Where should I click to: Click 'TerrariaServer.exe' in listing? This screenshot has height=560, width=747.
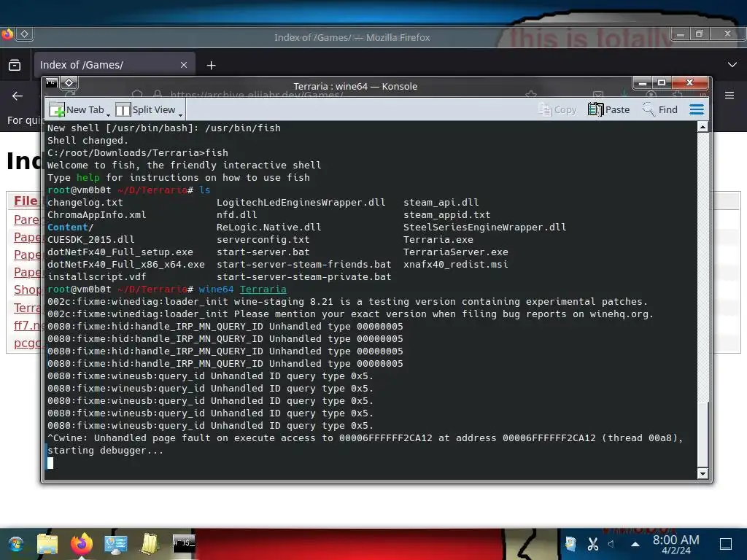click(456, 252)
